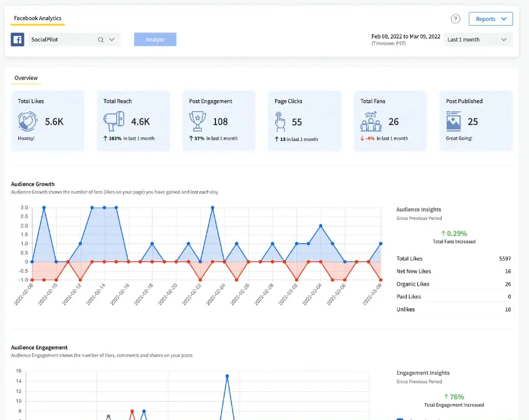Click the 5.6K Total Likes value

coord(54,121)
